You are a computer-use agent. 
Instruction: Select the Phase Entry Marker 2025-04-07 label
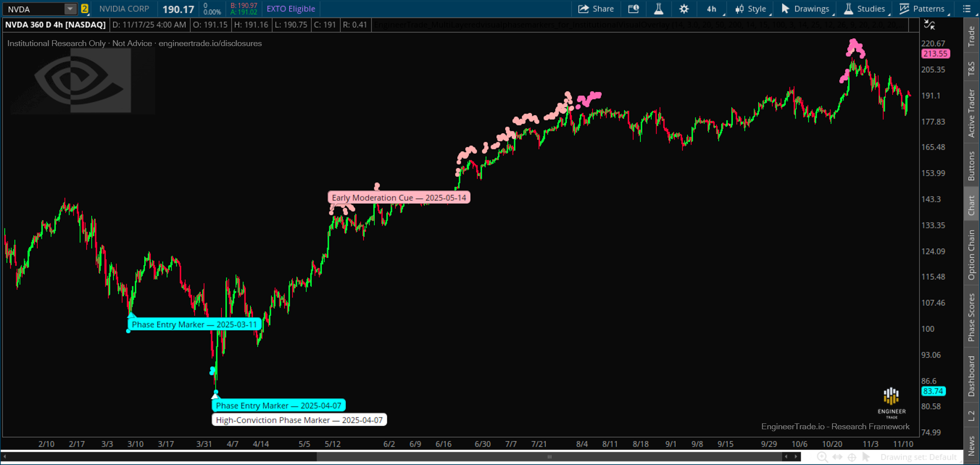278,405
